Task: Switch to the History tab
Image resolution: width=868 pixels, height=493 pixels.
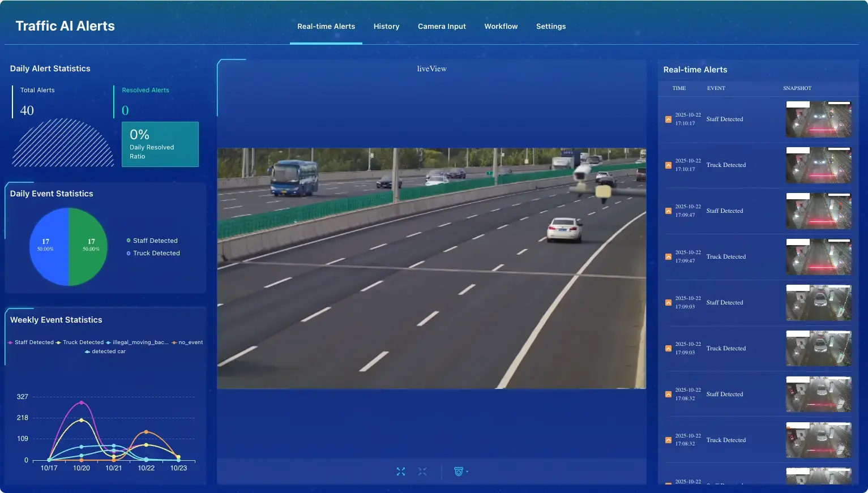Action: 386,27
